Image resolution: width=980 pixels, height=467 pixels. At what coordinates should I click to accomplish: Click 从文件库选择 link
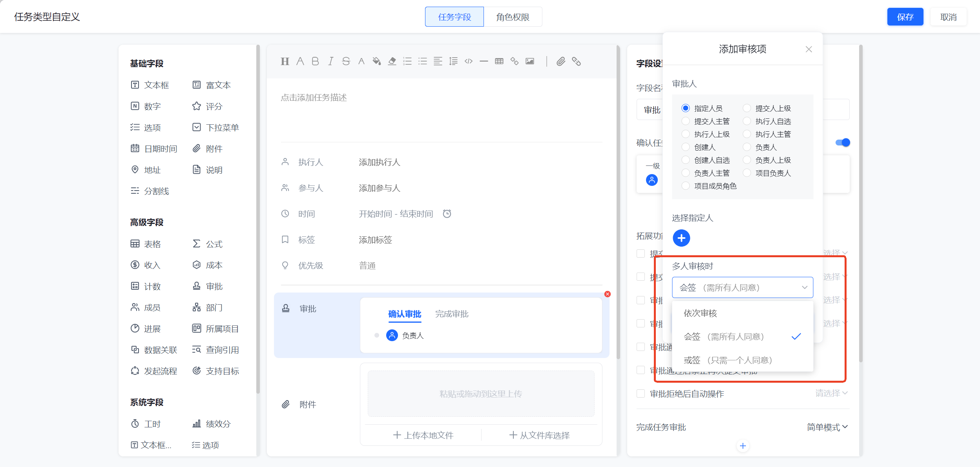539,435
